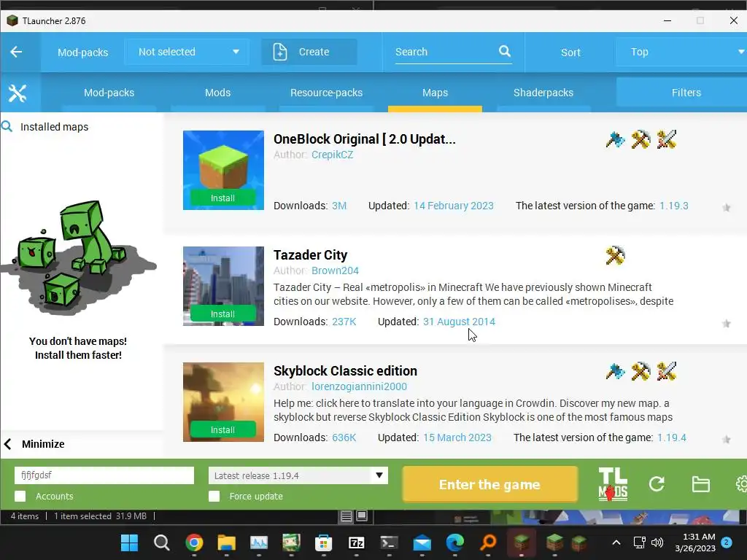Switch to details view in the file explorer

[347, 516]
